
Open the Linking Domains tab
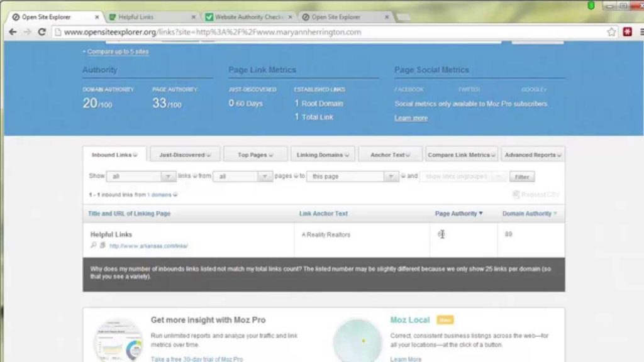(323, 155)
